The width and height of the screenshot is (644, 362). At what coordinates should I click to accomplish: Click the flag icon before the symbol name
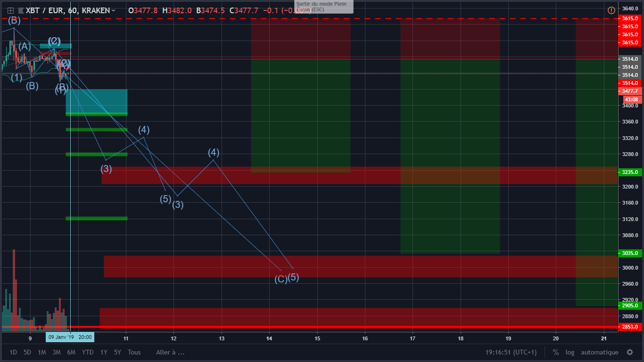tap(21, 10)
